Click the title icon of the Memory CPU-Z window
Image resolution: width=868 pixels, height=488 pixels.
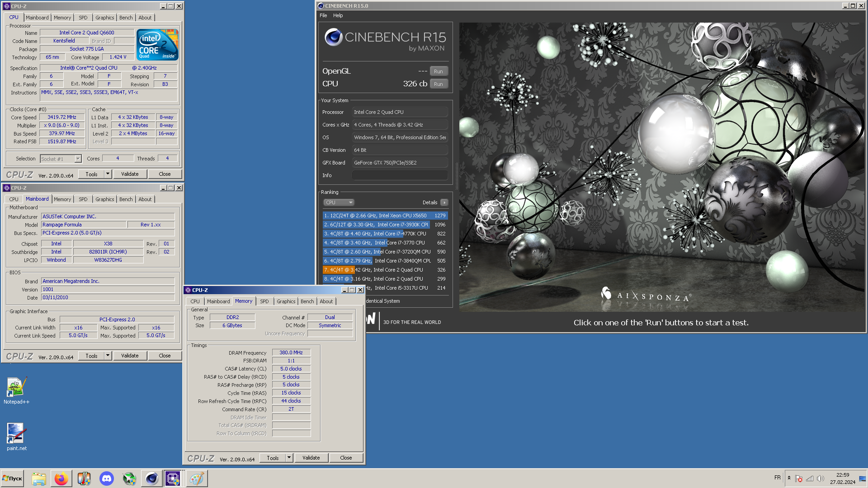(188, 290)
